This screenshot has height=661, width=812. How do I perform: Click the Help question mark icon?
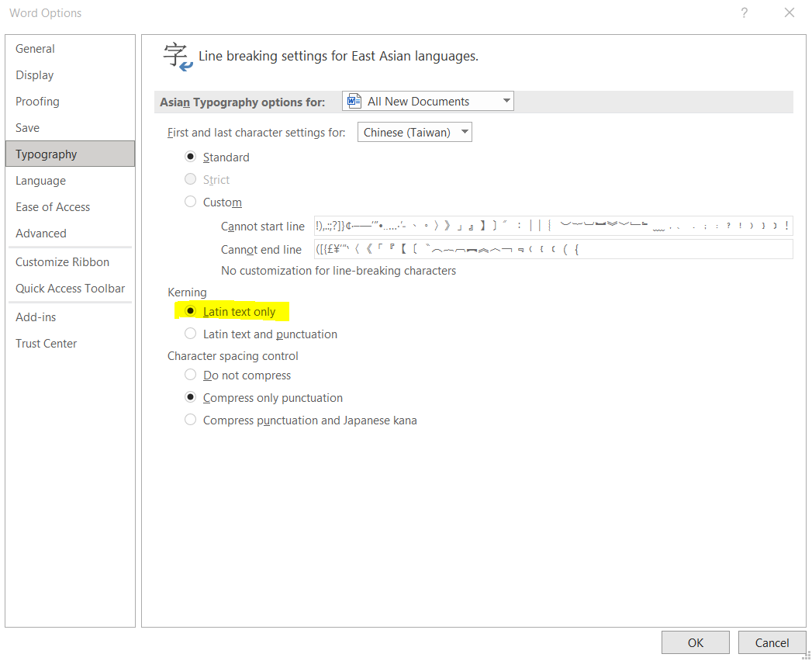(744, 13)
